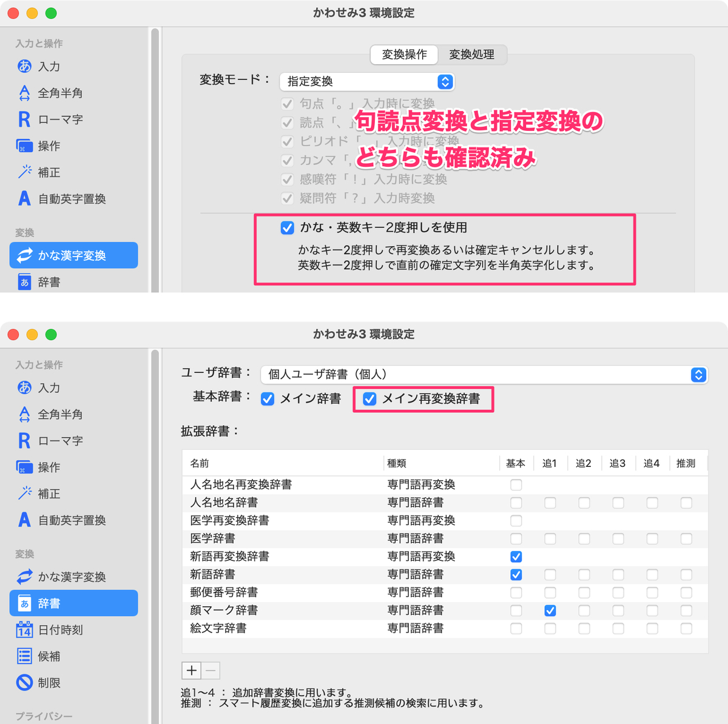
Task: Uncheck メイン再変換辞書 basic dictionary
Action: point(369,399)
